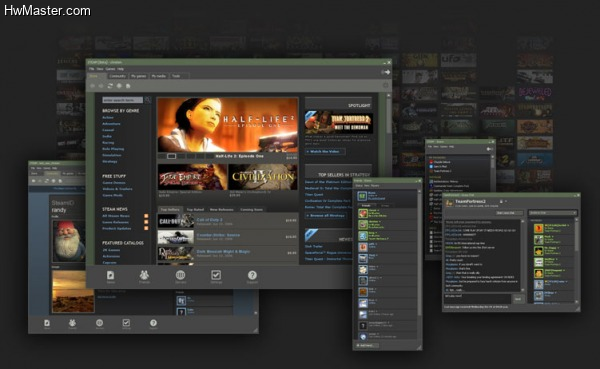
Task: Click the Civilization IV banner thumbnail
Action: (263, 177)
